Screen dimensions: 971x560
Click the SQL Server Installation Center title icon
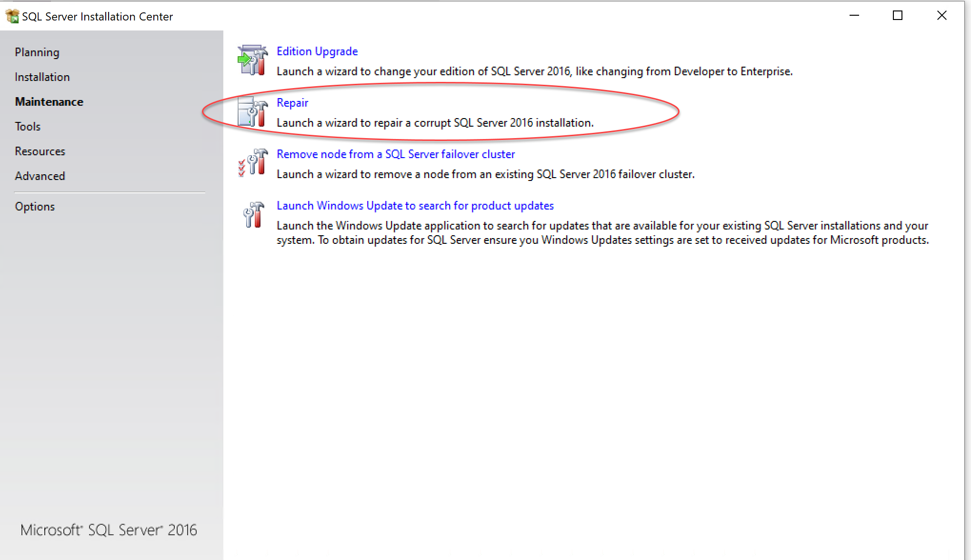12,16
